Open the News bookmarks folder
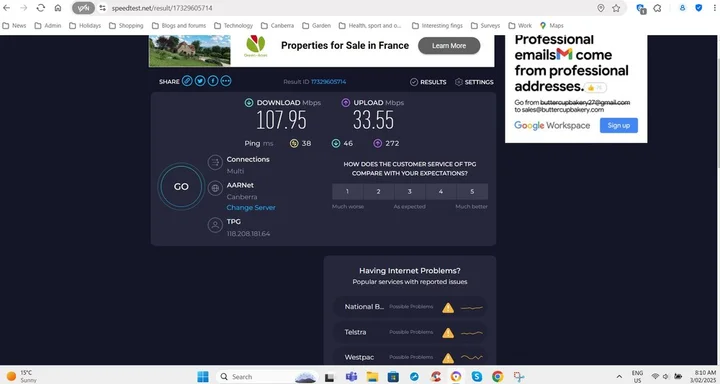The image size is (720, 384). tap(14, 26)
